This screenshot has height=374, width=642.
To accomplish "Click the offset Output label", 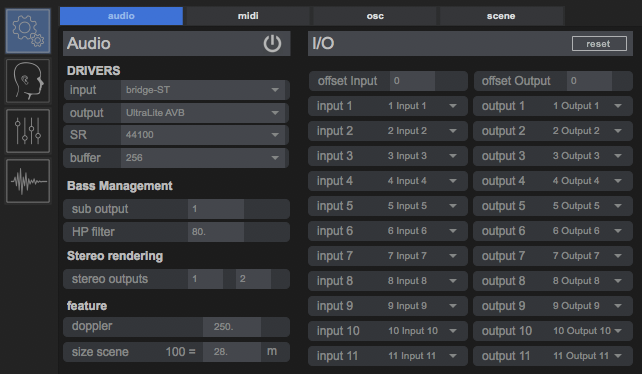I will [516, 81].
